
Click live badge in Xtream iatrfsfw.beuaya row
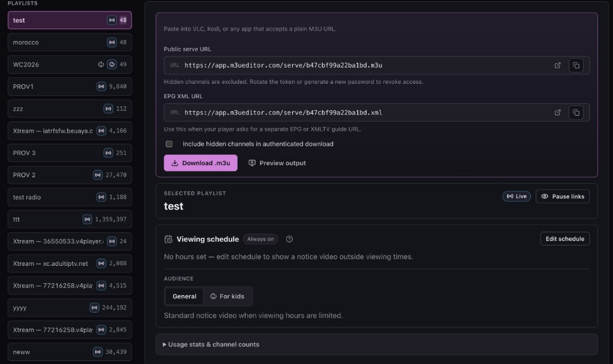pyautogui.click(x=101, y=131)
